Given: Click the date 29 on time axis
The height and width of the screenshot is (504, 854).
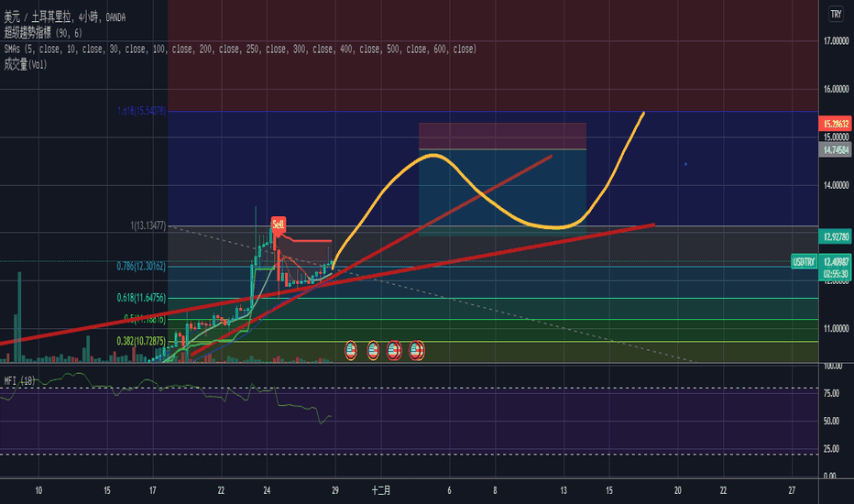Looking at the screenshot, I should (335, 490).
